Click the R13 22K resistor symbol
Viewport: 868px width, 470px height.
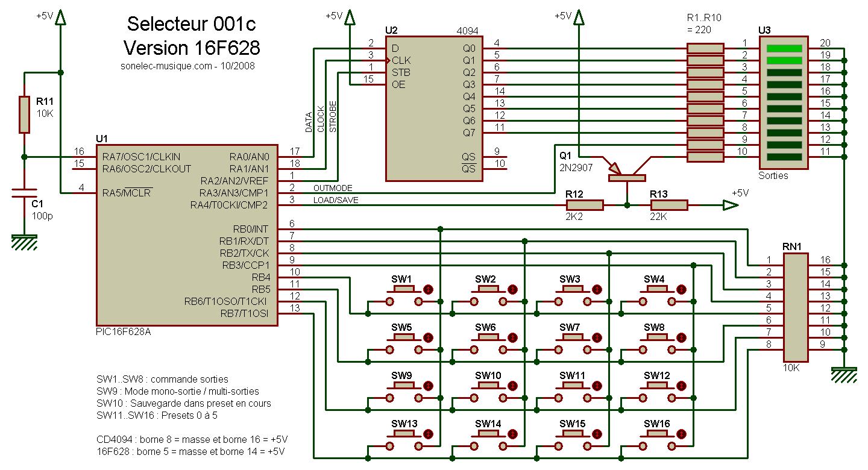click(669, 205)
